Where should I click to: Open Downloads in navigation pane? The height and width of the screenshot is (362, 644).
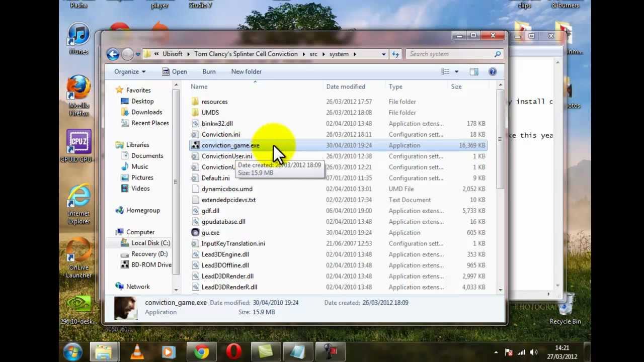146,112
